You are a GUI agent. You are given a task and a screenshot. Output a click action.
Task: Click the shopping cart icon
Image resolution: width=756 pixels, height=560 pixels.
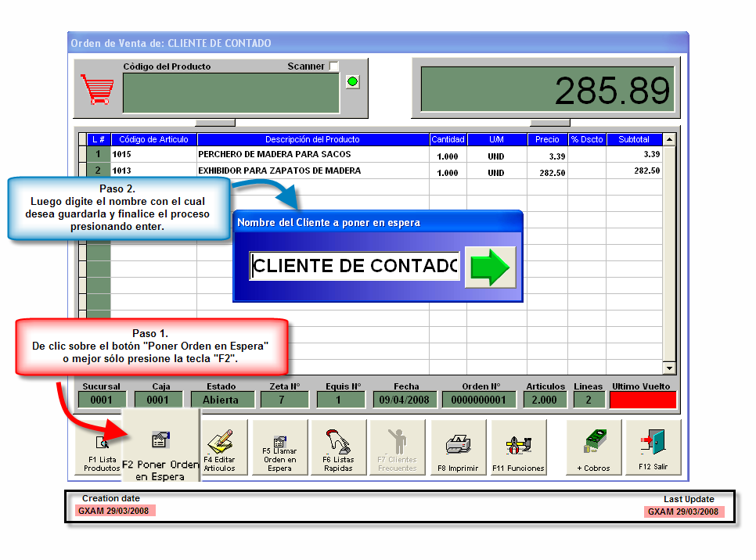97,90
